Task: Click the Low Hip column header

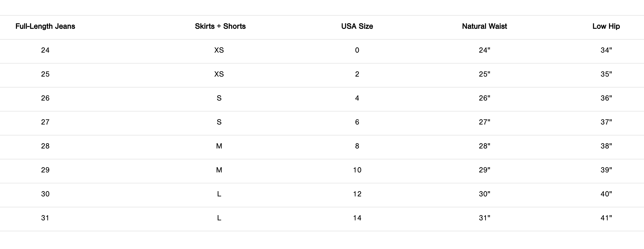Action: point(606,26)
